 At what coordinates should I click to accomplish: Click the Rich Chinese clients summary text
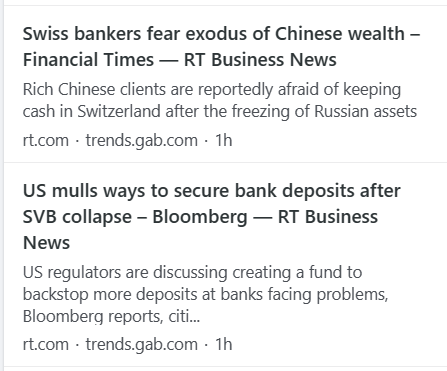tap(220, 100)
